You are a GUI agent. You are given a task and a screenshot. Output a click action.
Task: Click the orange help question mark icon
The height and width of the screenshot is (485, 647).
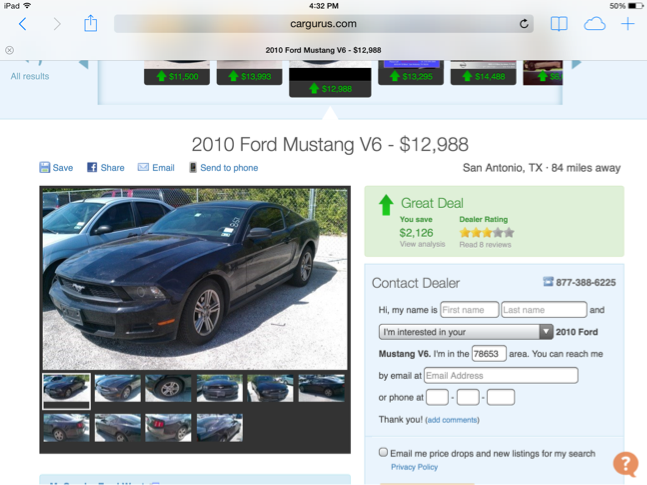(x=625, y=463)
